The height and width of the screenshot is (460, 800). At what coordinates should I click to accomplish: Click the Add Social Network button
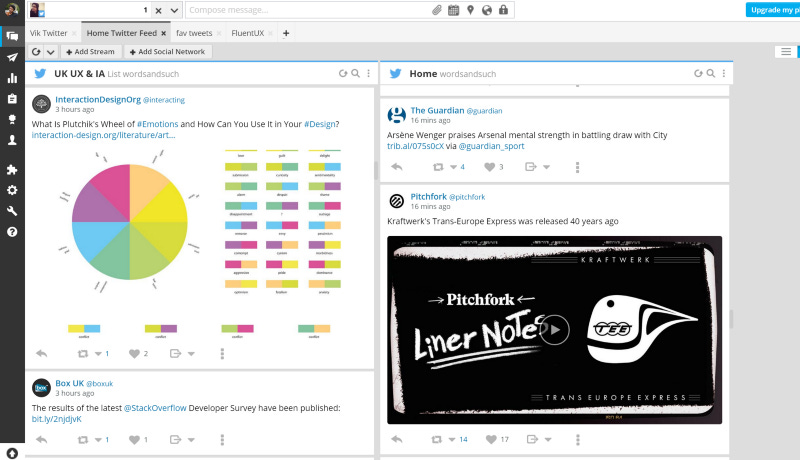[x=167, y=52]
